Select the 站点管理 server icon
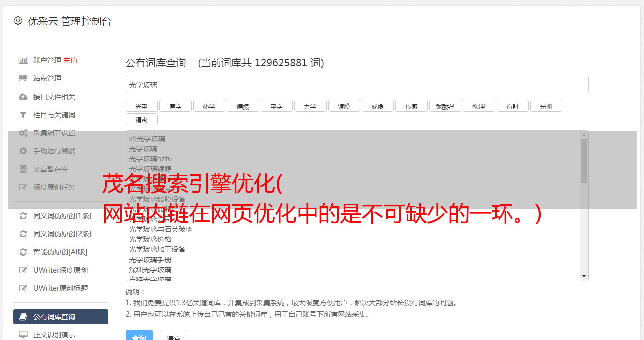The height and width of the screenshot is (340, 644). click(23, 78)
